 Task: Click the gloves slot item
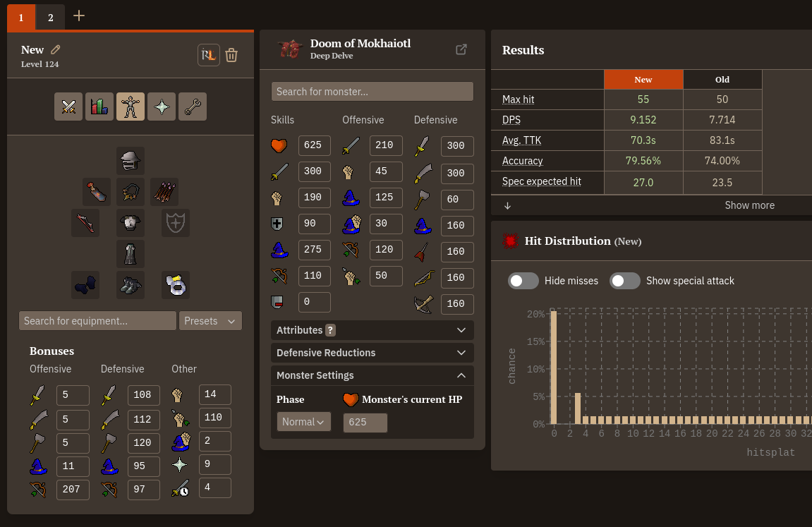click(x=85, y=285)
